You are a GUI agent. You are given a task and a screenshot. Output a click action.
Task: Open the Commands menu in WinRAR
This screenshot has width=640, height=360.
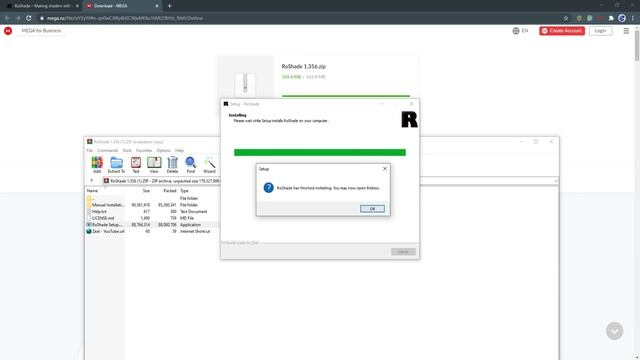coord(107,151)
